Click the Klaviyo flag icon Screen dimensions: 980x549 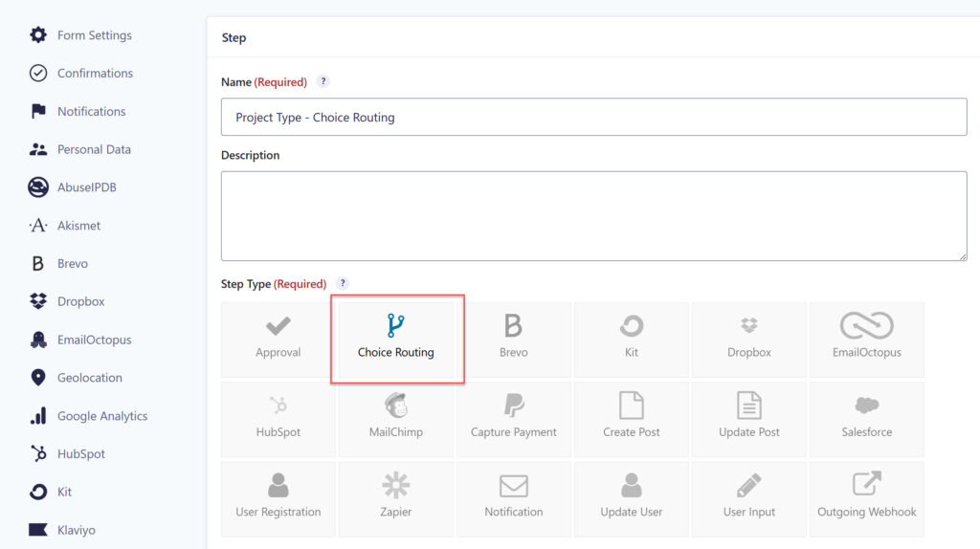point(38,530)
